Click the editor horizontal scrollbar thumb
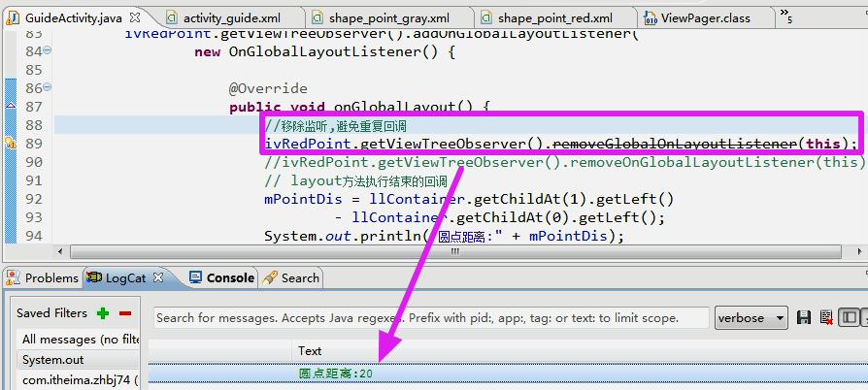Viewport: 868px width, 390px height. point(454,251)
